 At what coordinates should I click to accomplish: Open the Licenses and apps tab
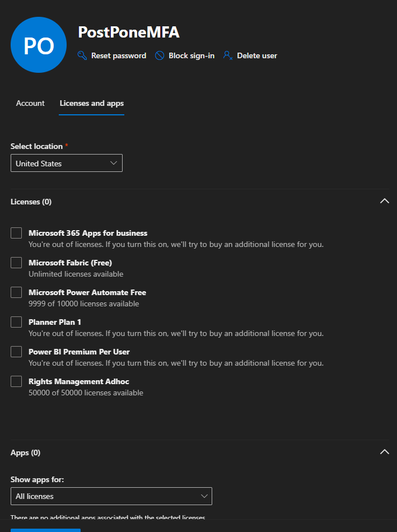click(x=92, y=103)
